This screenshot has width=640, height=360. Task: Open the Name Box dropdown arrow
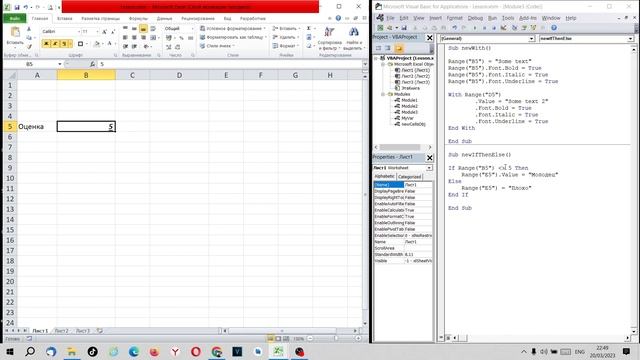(60, 64)
